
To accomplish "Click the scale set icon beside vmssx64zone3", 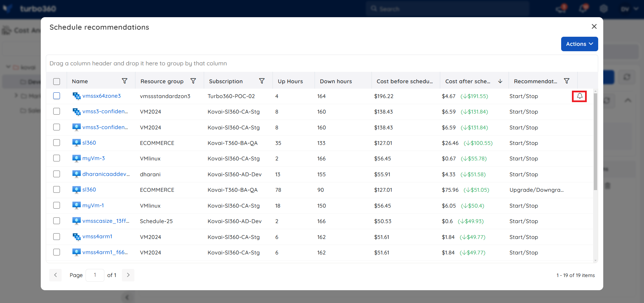I will (x=76, y=96).
